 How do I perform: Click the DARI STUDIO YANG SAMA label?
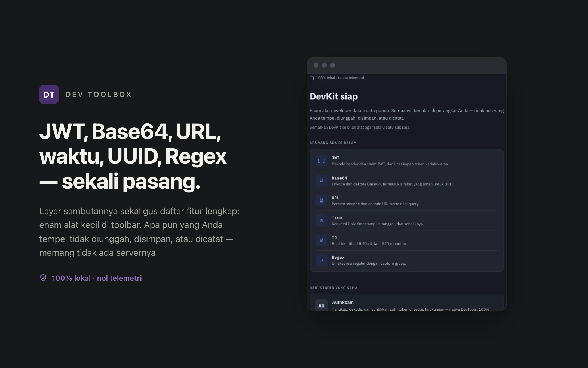point(333,288)
